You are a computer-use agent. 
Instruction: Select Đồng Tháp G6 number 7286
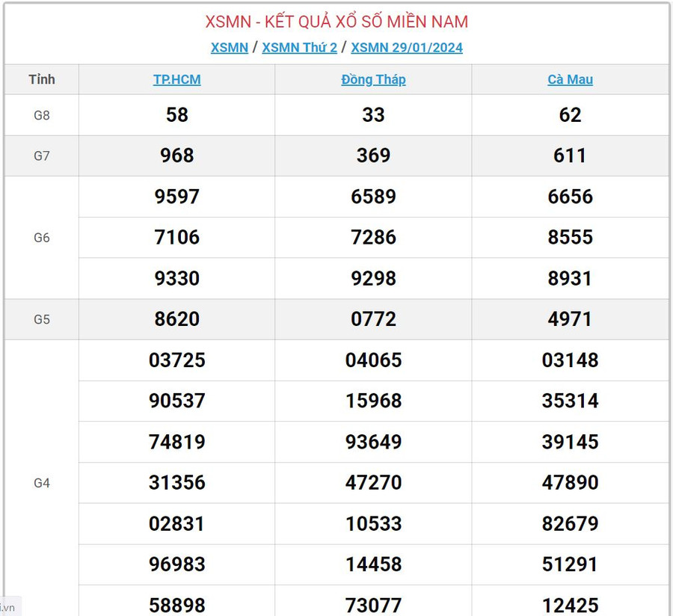click(373, 238)
